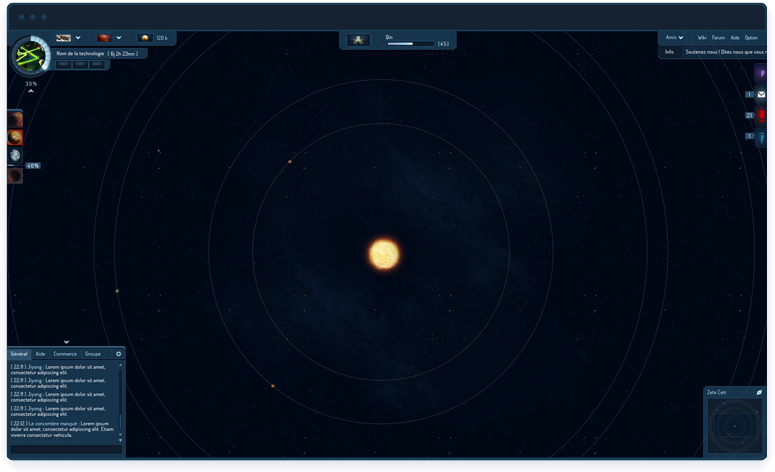Switch to the Groupe chat tab
Viewport: 775px width, 472px height.
coord(93,354)
